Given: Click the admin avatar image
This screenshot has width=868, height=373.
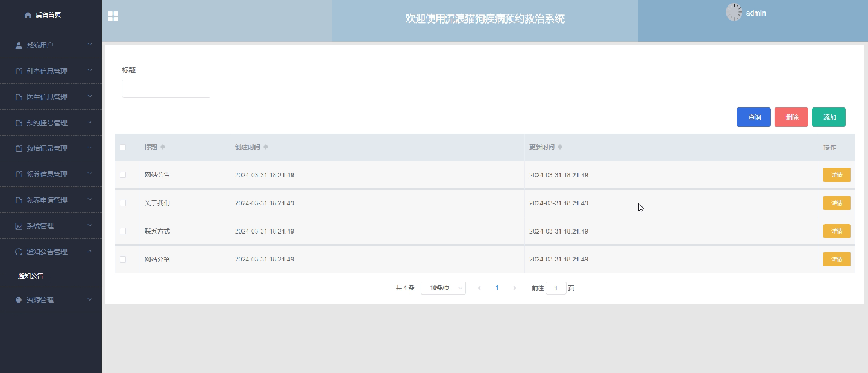Looking at the screenshot, I should point(734,12).
